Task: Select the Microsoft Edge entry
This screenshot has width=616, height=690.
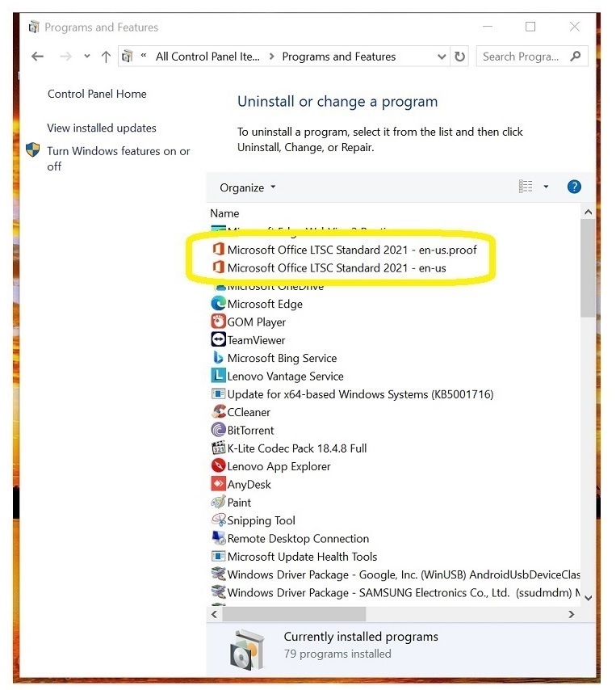Action: (265, 304)
